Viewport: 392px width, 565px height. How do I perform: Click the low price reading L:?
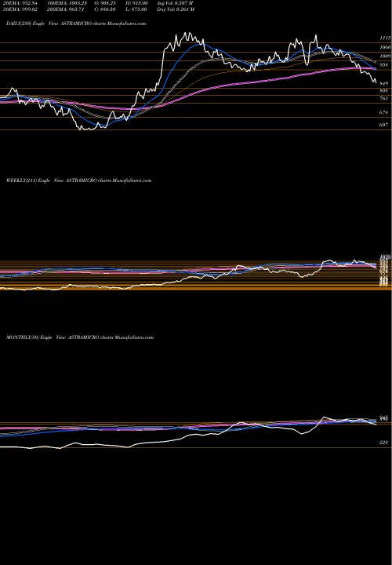(x=137, y=9)
